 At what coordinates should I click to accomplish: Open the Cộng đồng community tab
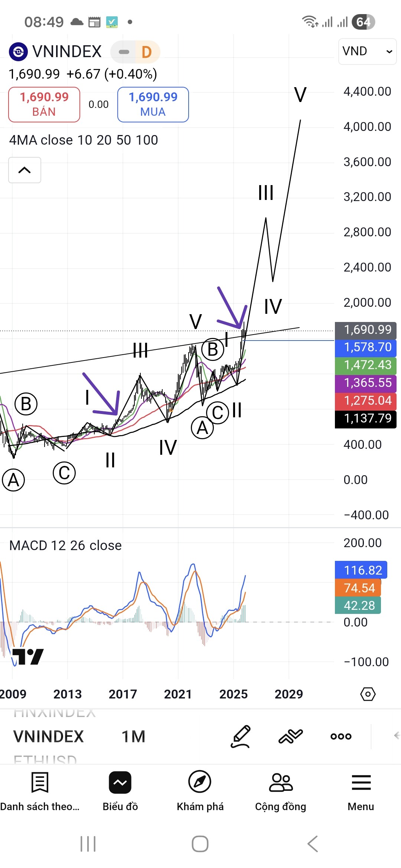tap(281, 792)
